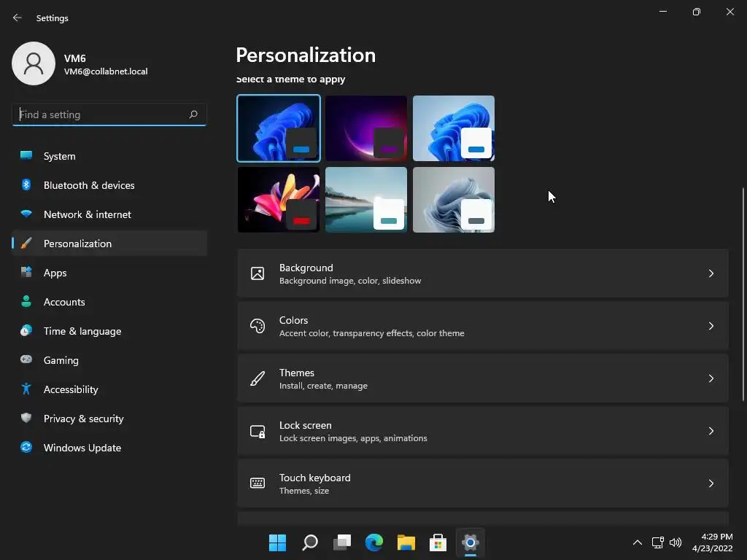The height and width of the screenshot is (560, 747).
Task: Click the Settings gear in taskbar
Action: tap(471, 542)
